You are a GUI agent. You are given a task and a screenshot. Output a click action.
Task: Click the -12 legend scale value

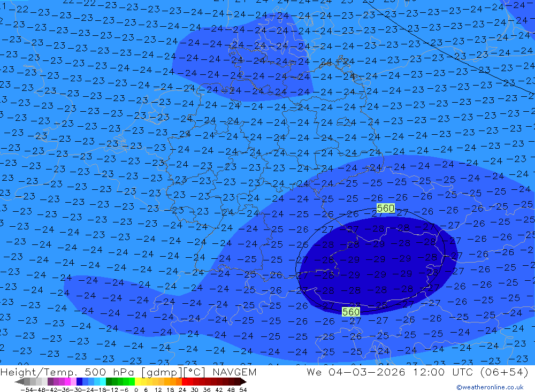point(112,390)
